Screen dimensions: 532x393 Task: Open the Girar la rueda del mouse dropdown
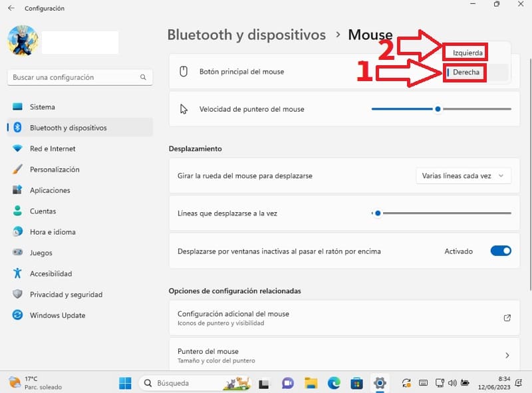tap(464, 175)
